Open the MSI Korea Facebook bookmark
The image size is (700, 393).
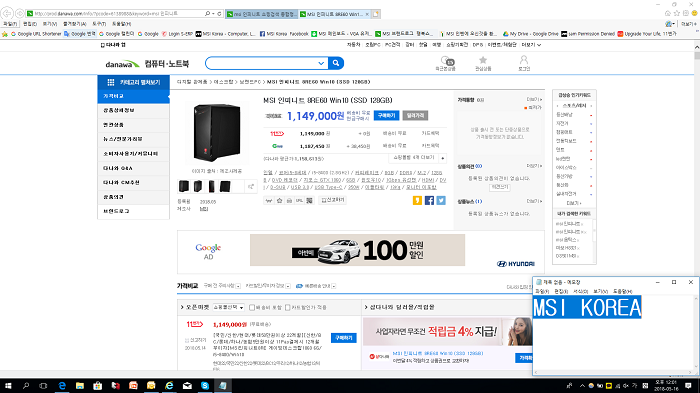pos(284,34)
